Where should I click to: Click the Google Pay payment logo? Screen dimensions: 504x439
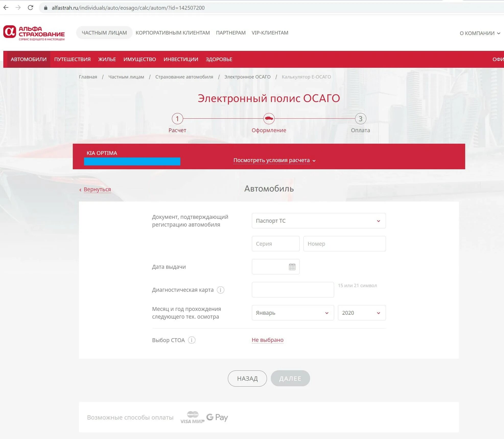point(217,417)
